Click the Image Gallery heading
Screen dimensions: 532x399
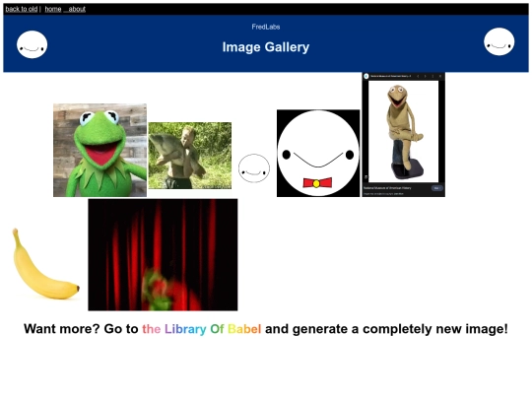266,47
